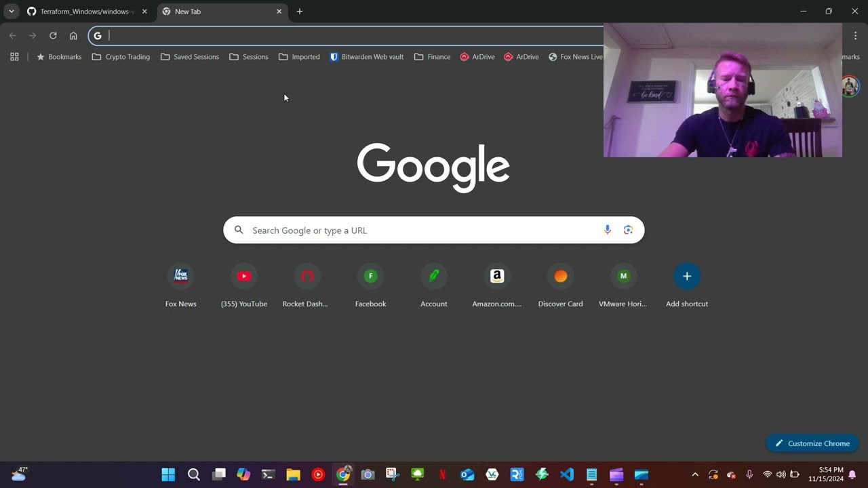Image resolution: width=868 pixels, height=488 pixels.
Task: Show hidden system tray icons
Action: tap(695, 474)
